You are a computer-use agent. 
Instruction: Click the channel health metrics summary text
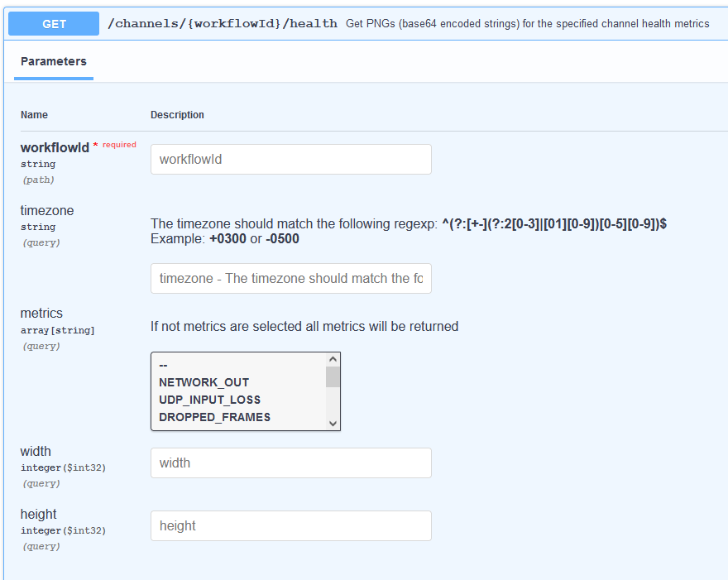pyautogui.click(x=527, y=24)
